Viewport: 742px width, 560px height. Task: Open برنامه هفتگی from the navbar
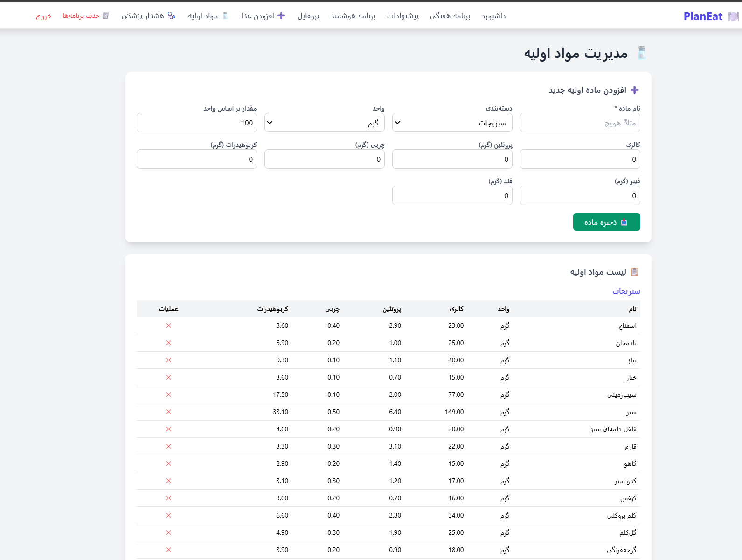point(450,16)
